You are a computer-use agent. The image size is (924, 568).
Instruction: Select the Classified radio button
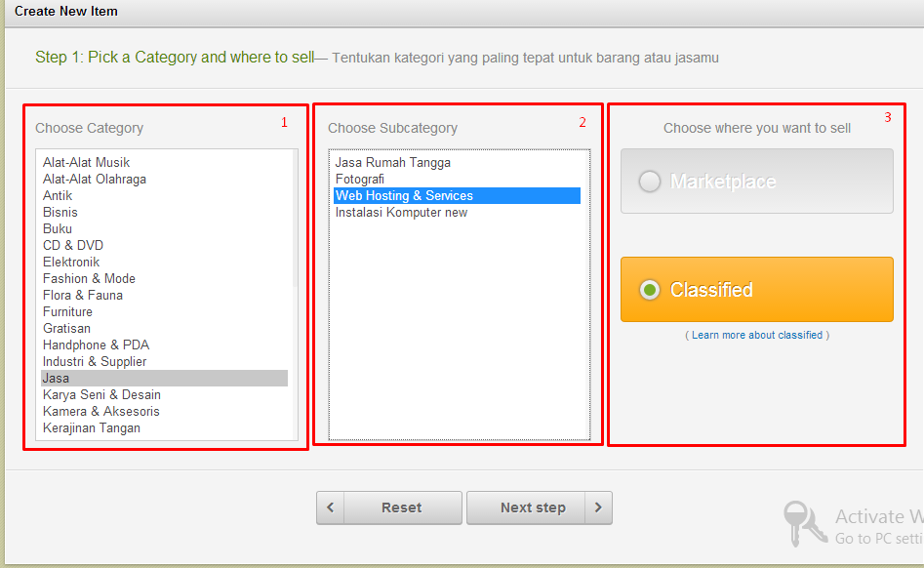pos(650,290)
